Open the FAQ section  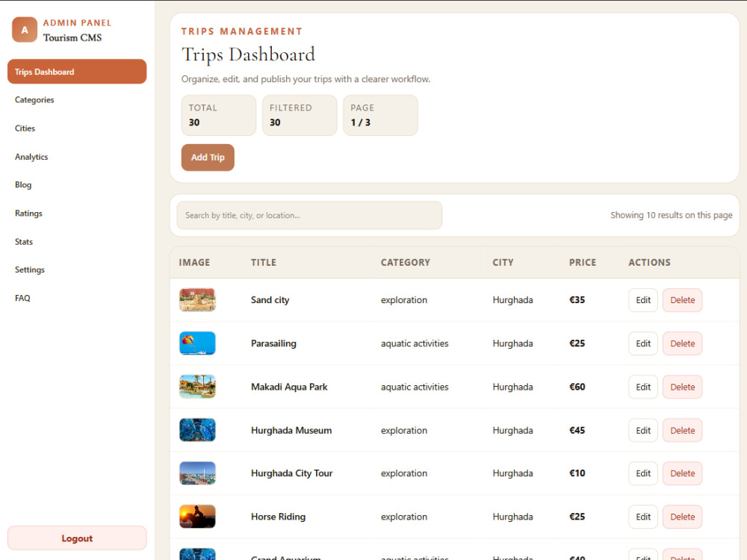[22, 298]
